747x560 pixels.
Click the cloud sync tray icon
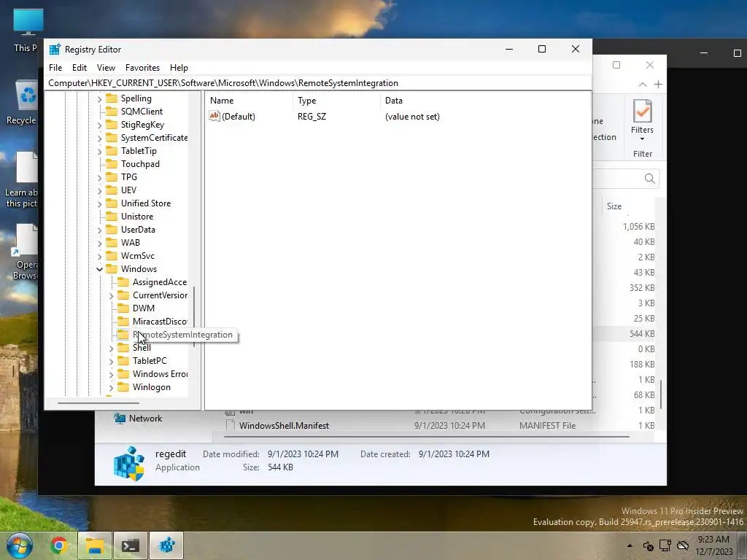tap(683, 545)
